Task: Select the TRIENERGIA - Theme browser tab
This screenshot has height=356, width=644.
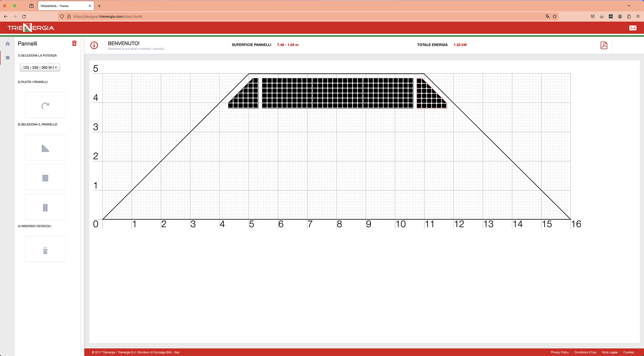Action: point(64,6)
